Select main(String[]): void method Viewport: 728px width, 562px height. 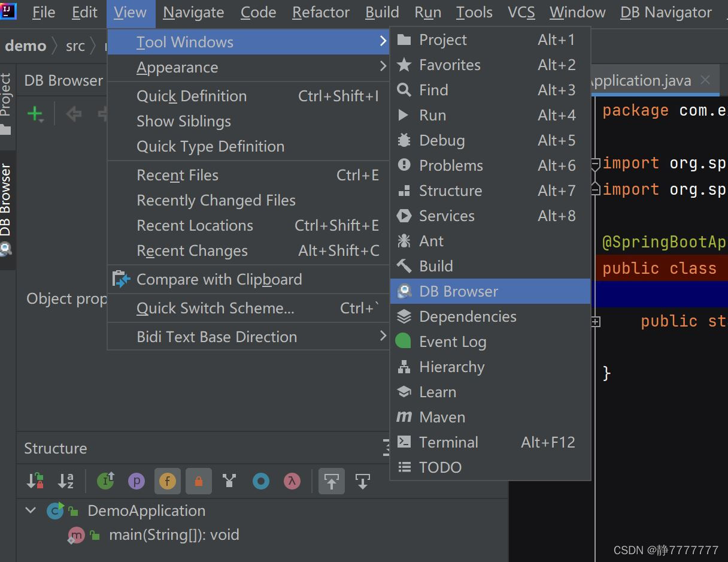click(174, 535)
